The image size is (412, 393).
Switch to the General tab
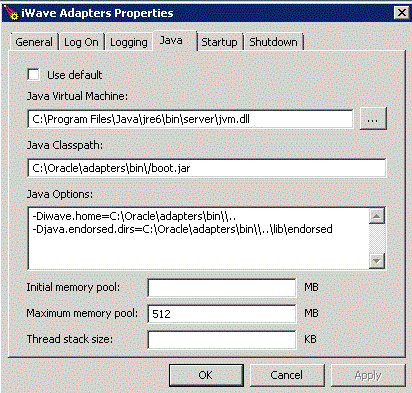coord(34,42)
